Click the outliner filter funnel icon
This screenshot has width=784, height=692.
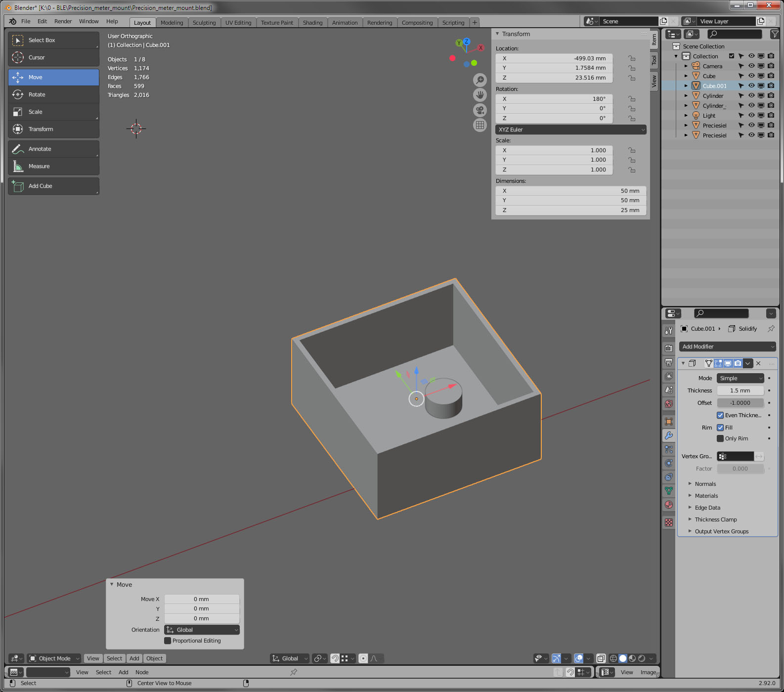tap(775, 34)
